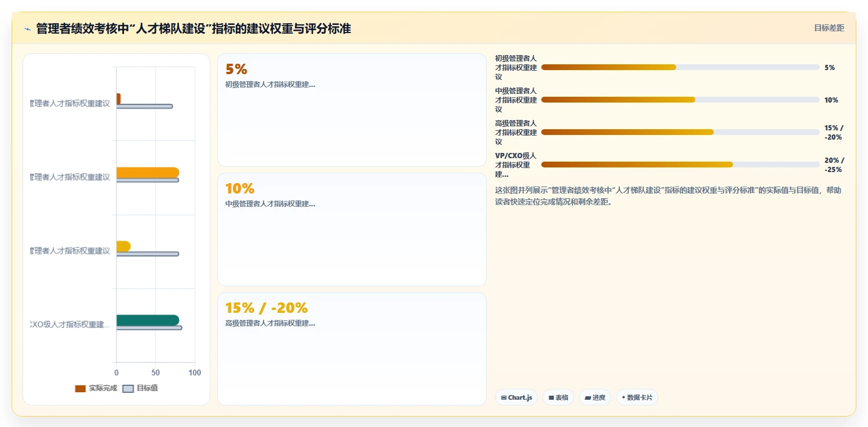Click the large 15% / -20% card heading
This screenshot has width=868, height=427.
tap(267, 308)
